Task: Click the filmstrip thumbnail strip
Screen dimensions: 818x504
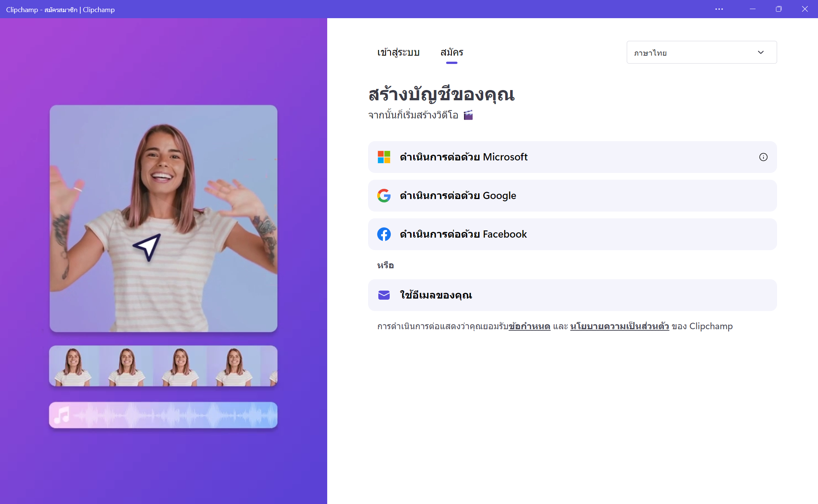Action: coord(163,366)
